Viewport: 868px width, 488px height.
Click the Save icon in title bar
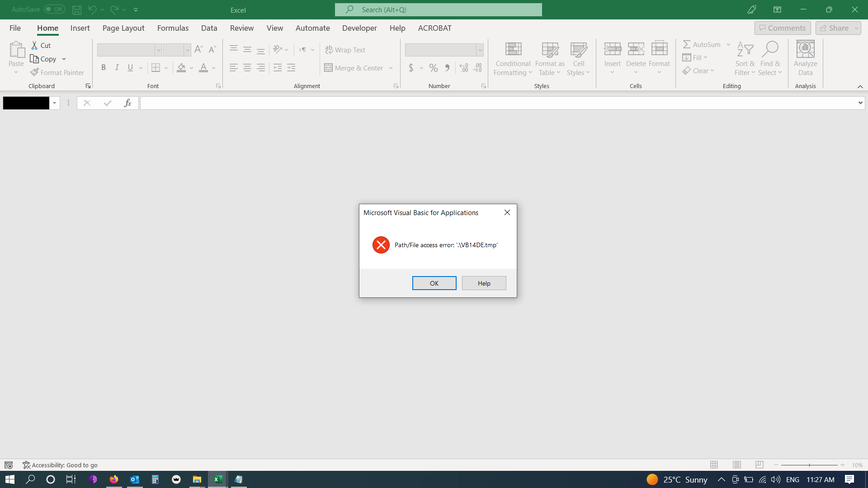click(77, 9)
